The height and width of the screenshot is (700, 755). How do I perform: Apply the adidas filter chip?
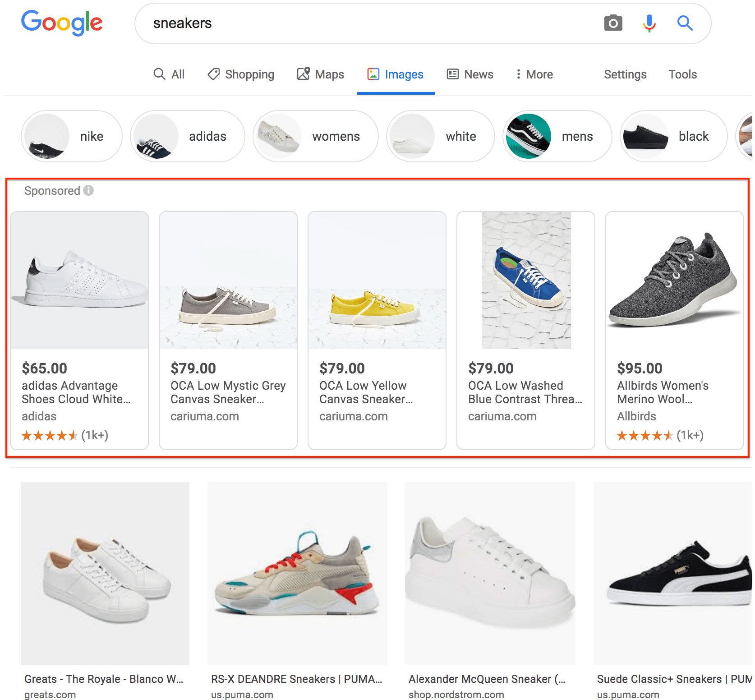click(x=187, y=136)
